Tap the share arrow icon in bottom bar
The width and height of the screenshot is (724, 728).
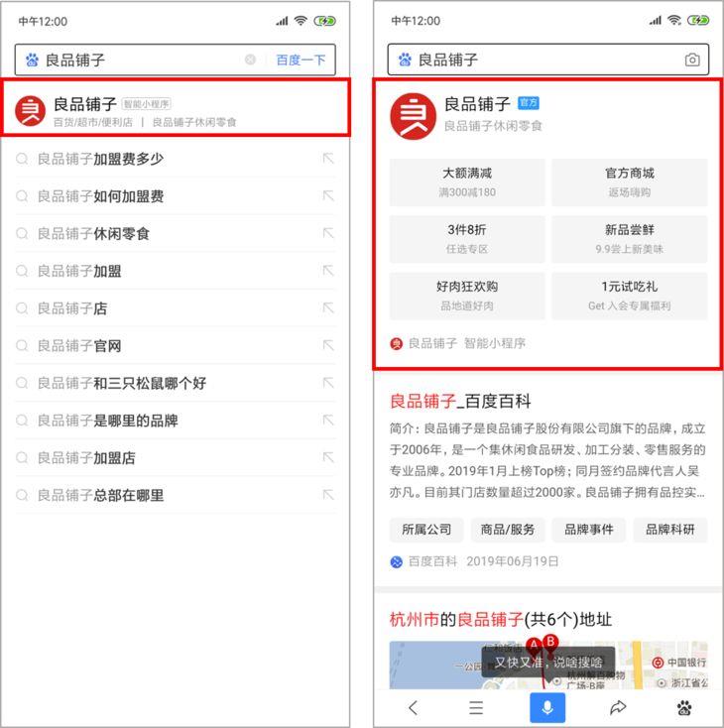coord(618,707)
